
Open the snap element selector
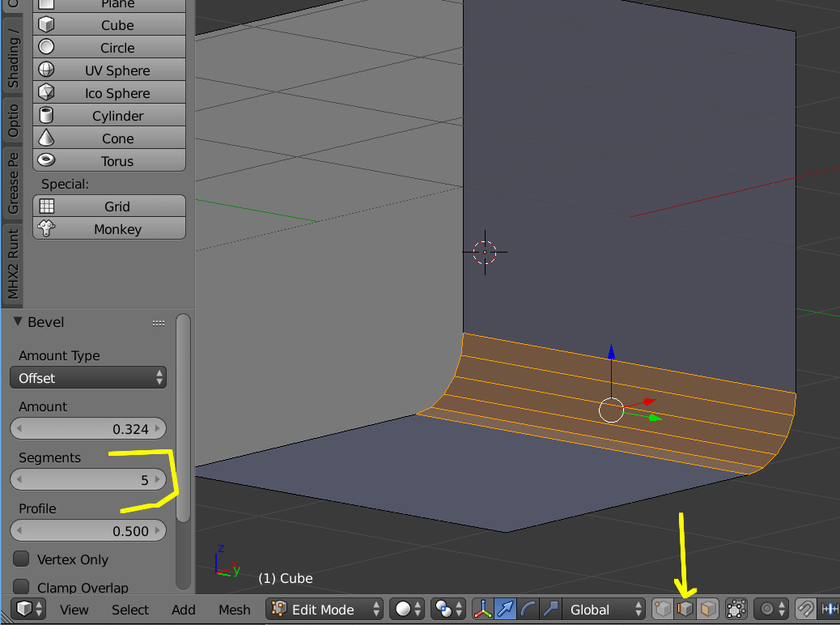coord(829,609)
